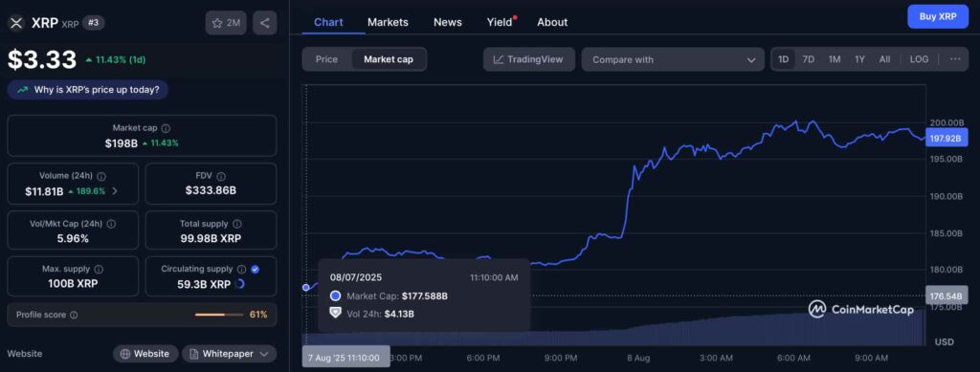
Task: Open the Yield tab
Action: (x=500, y=22)
